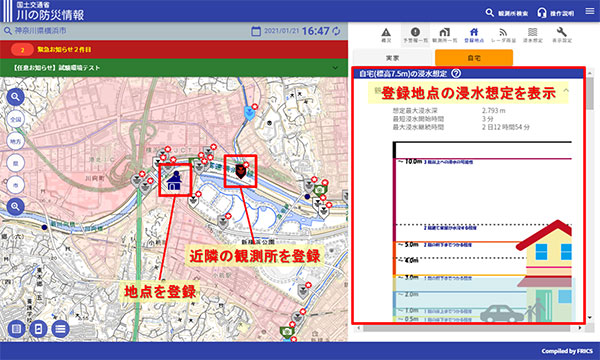The height and width of the screenshot is (360, 600).
Task: Select the 地方 zoom level button
Action: click(x=16, y=142)
